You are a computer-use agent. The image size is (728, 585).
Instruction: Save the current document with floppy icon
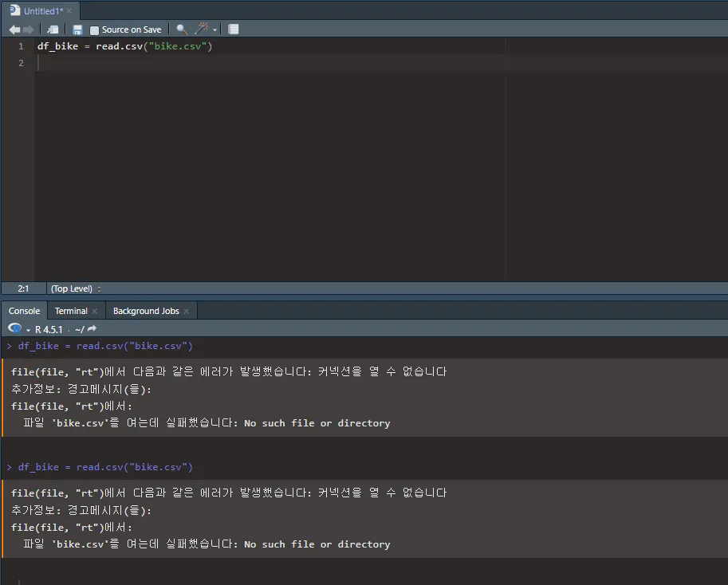pyautogui.click(x=77, y=29)
